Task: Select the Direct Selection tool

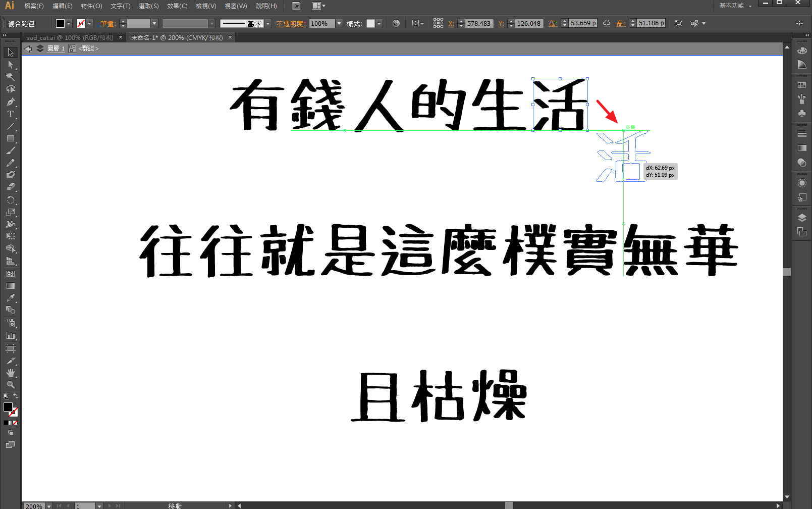Action: point(11,65)
